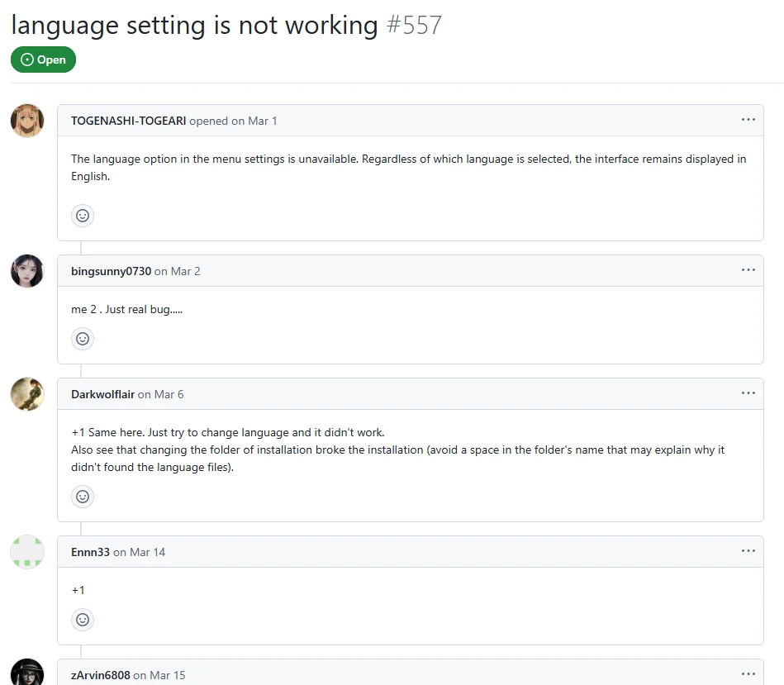Add emoji reaction to TOGENASHI-TOGEARI's comment

pyautogui.click(x=83, y=216)
